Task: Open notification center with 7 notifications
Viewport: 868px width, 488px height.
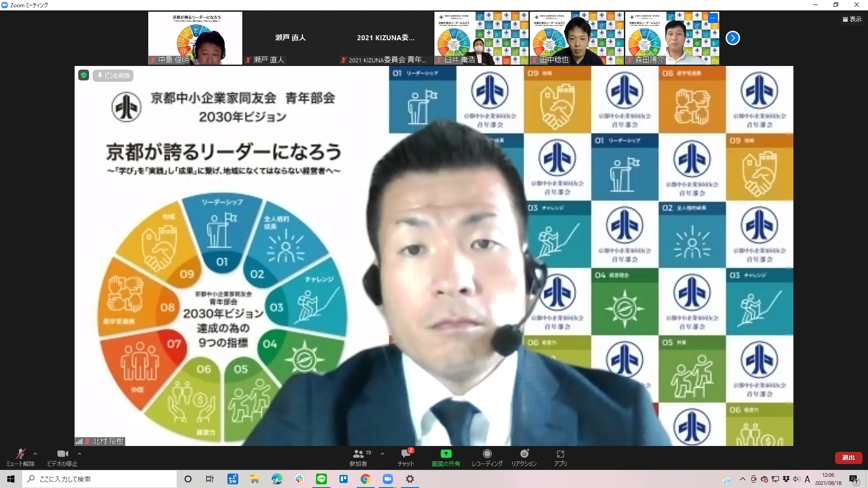Action: [854, 479]
